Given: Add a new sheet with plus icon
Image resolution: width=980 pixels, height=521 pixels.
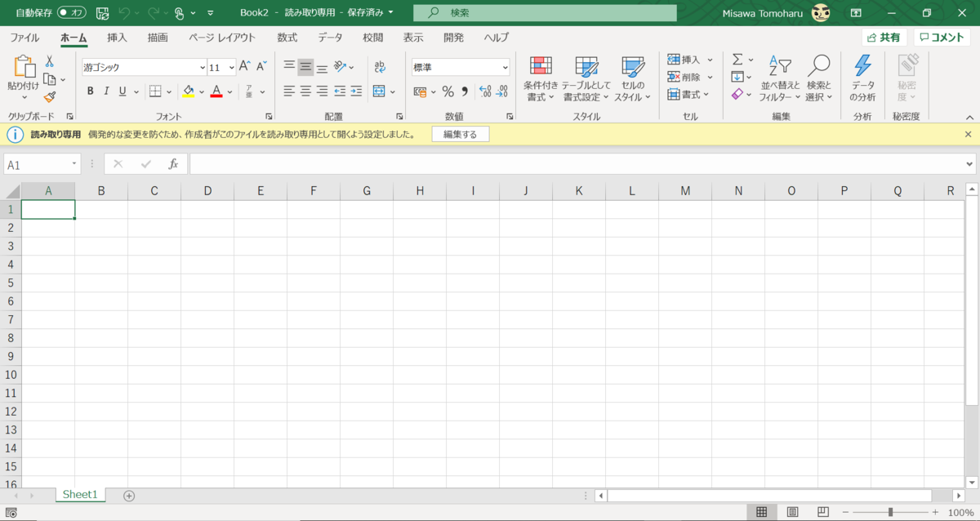Looking at the screenshot, I should click(128, 496).
